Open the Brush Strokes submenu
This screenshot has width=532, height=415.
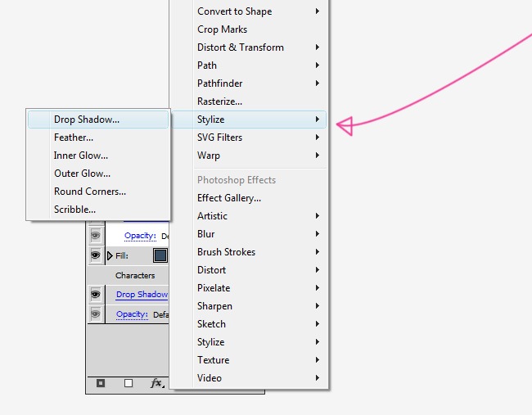249,252
